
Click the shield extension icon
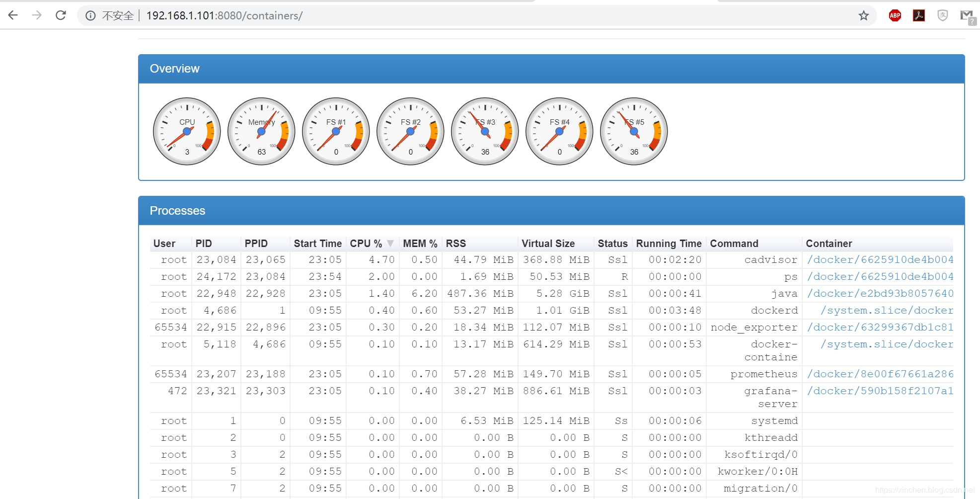[x=943, y=15]
